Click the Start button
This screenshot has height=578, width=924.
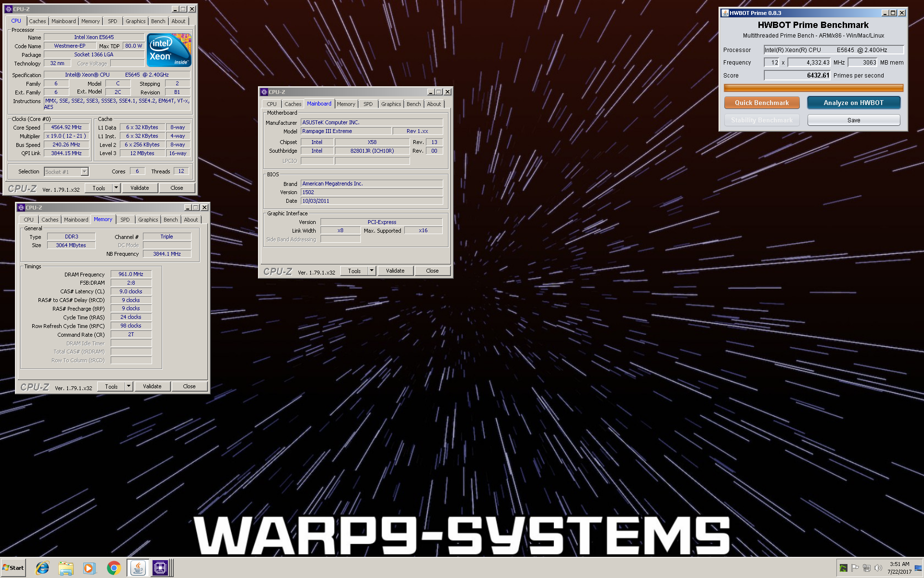coord(13,568)
